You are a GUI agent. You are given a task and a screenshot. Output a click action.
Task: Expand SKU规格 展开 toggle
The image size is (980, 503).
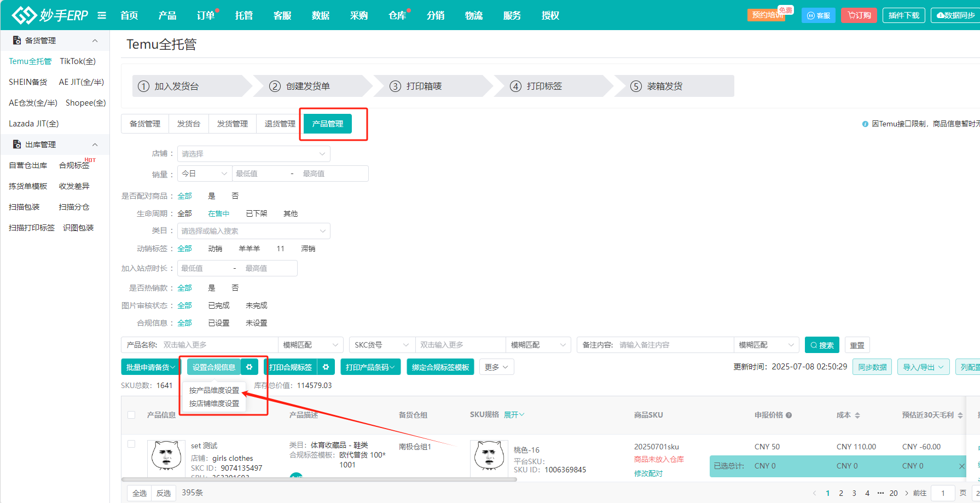514,415
